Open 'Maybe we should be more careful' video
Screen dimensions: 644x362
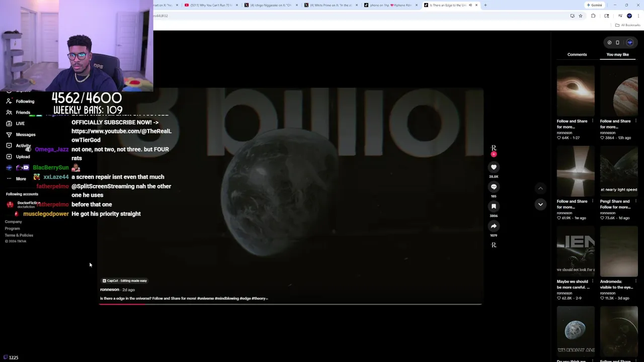point(576,251)
